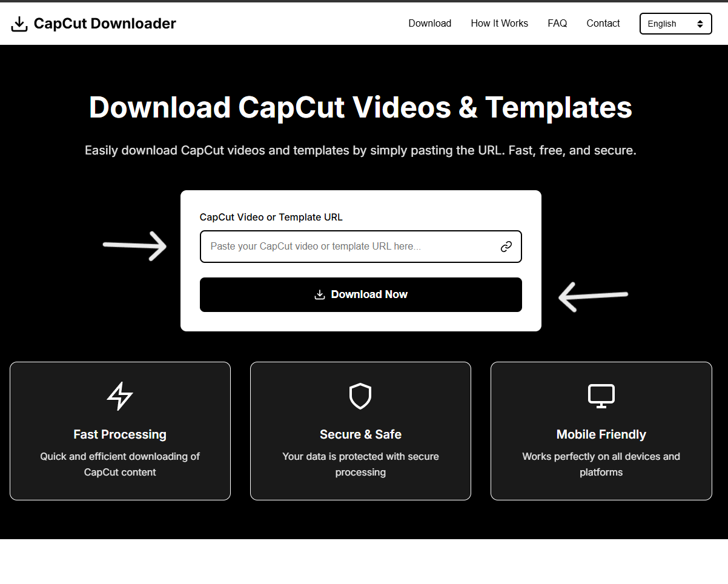
Task: Click the CapCut Downloader site title
Action: coord(105,24)
